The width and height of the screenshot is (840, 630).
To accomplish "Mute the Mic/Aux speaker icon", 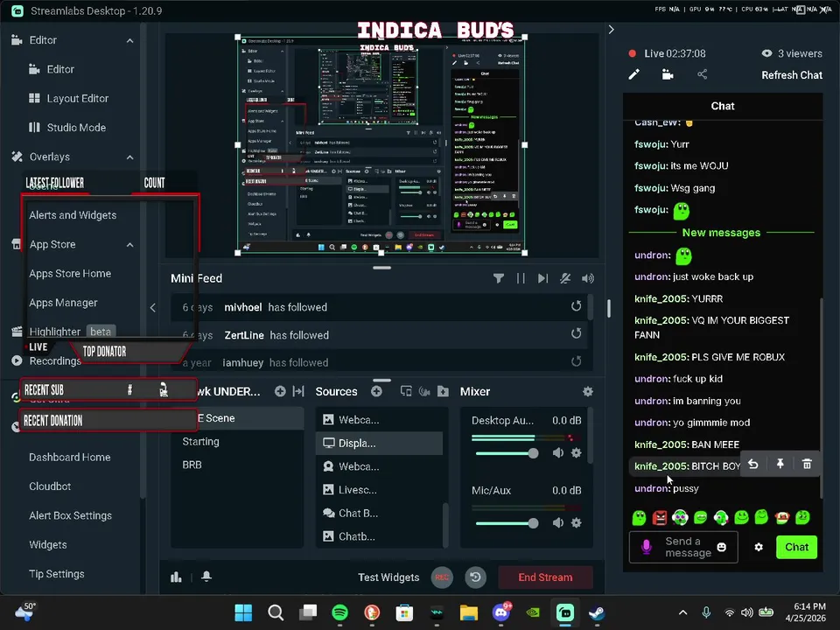I will pos(557,523).
